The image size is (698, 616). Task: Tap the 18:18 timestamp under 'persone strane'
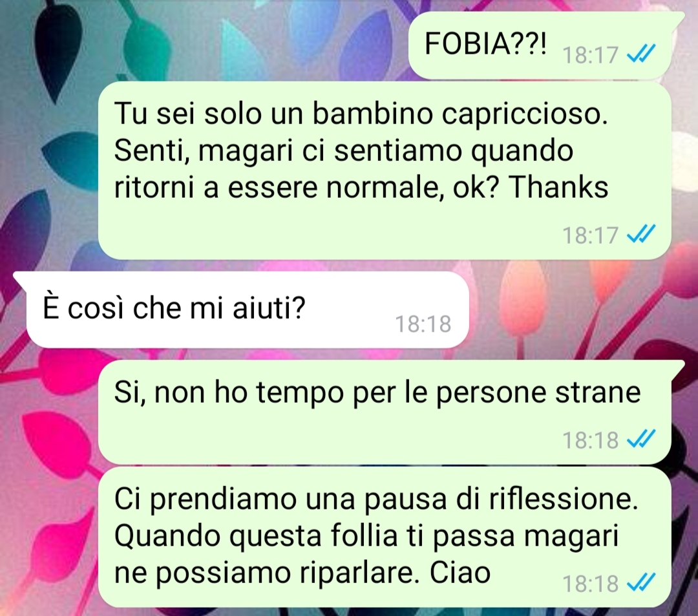pyautogui.click(x=590, y=441)
